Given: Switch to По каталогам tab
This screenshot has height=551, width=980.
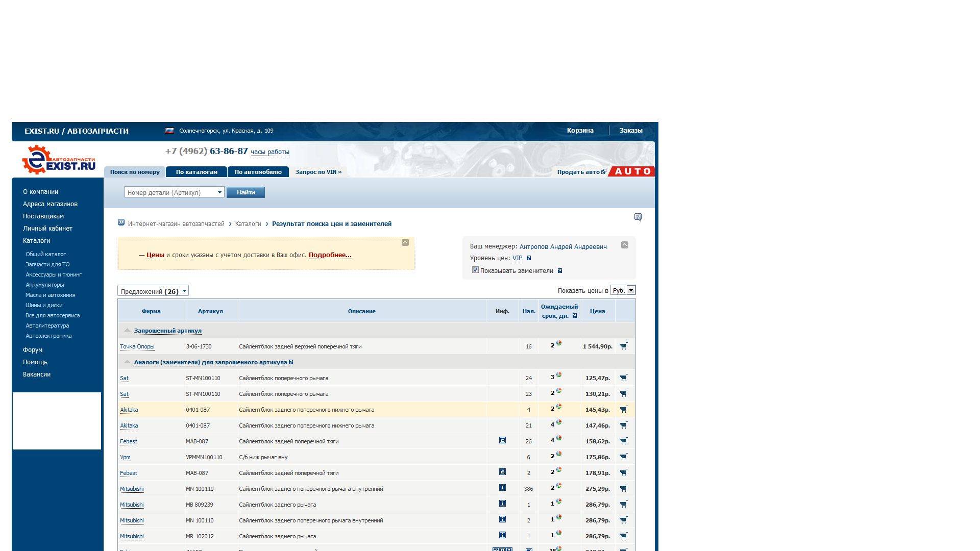Looking at the screenshot, I should click(197, 172).
